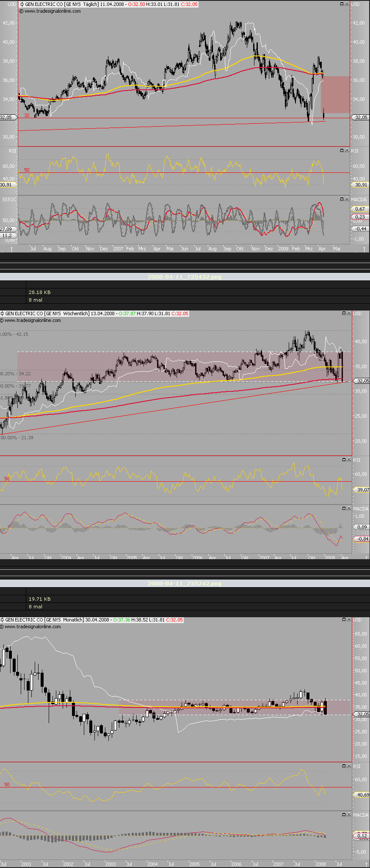
Task: Click 0,12 MACDA marker on monthly chart
Action: tap(362, 835)
